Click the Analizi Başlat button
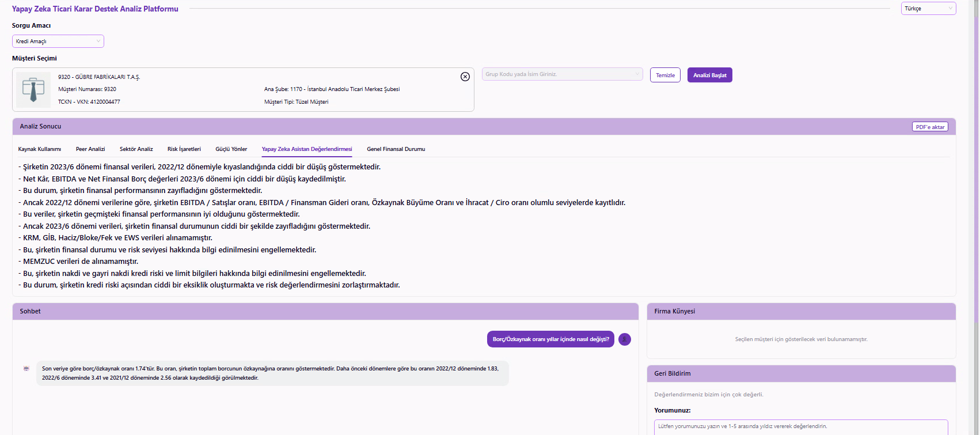980x435 pixels. (709, 75)
